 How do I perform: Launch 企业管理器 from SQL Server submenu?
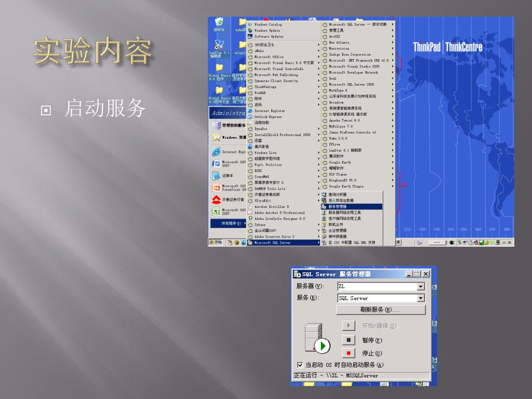point(352,231)
